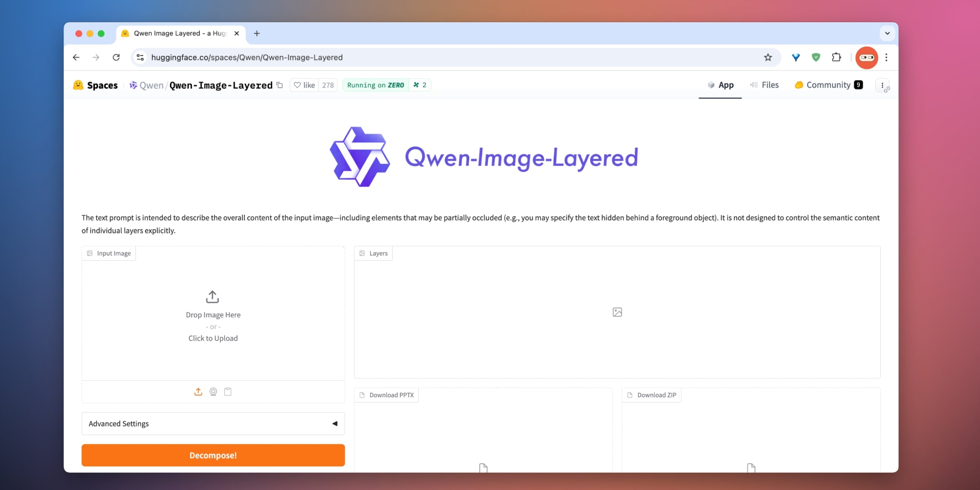Image resolution: width=980 pixels, height=490 pixels.
Task: Click the copy space name icon
Action: pos(279,85)
